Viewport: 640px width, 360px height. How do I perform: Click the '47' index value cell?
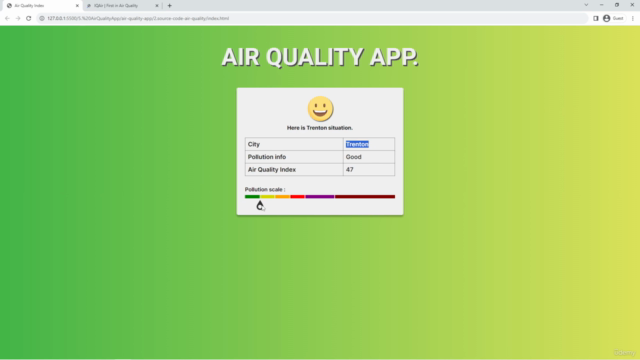coord(369,169)
